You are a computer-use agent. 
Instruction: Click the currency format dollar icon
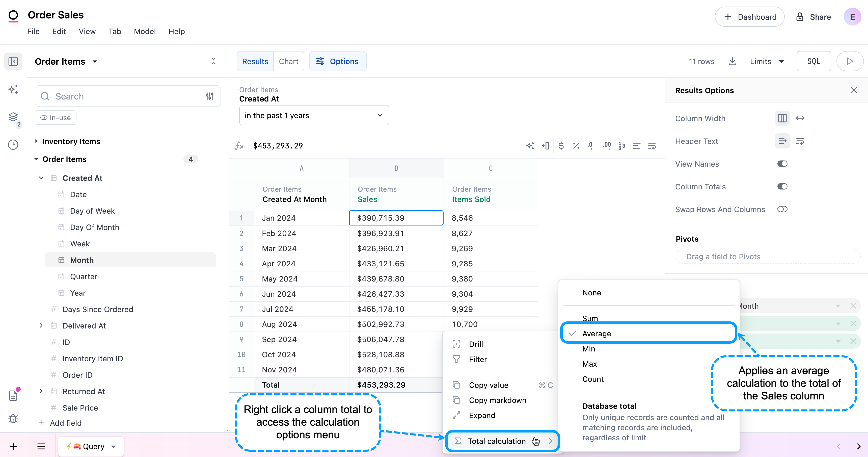pos(561,146)
